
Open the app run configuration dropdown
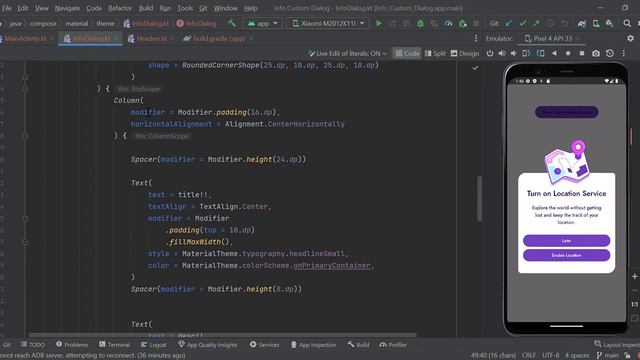(262, 23)
